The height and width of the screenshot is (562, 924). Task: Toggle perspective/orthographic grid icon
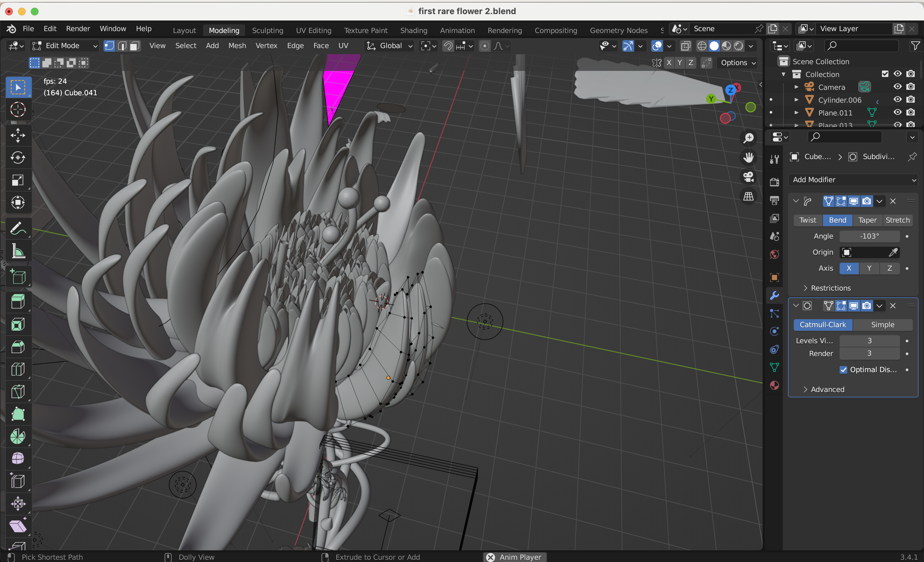pos(749,196)
